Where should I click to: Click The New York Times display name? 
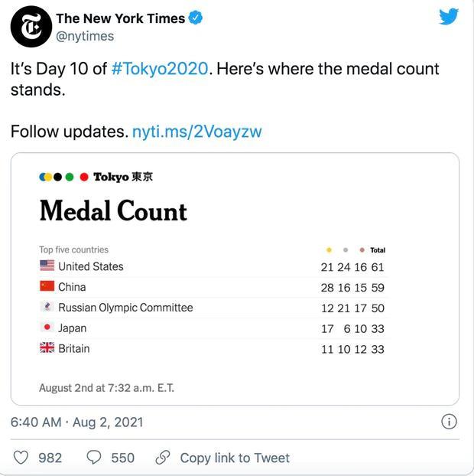[x=121, y=18]
